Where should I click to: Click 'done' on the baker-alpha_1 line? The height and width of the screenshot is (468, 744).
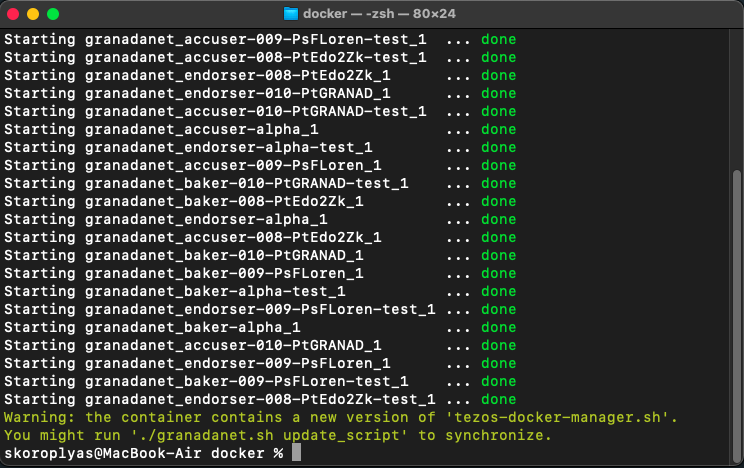[498, 328]
